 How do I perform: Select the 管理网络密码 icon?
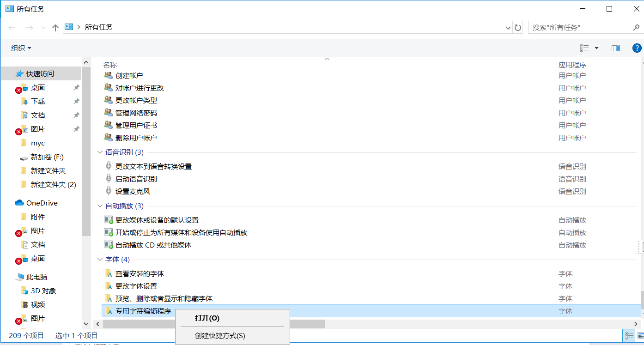pos(109,113)
